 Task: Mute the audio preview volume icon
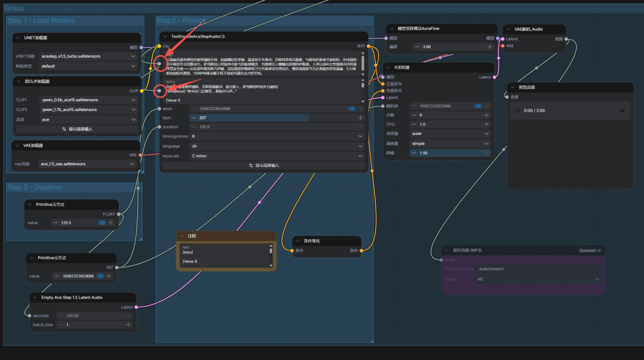[622, 110]
